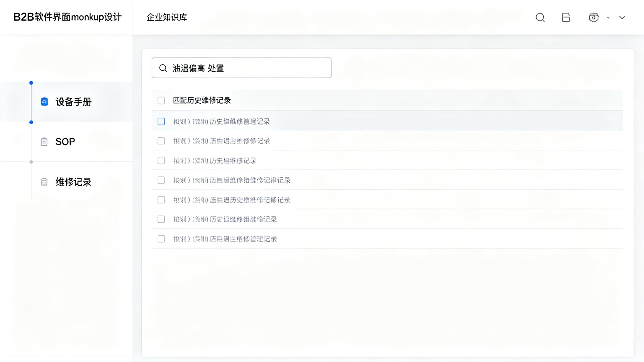
Task: Focus the search field containing 油温偏高 处置
Action: point(242,68)
